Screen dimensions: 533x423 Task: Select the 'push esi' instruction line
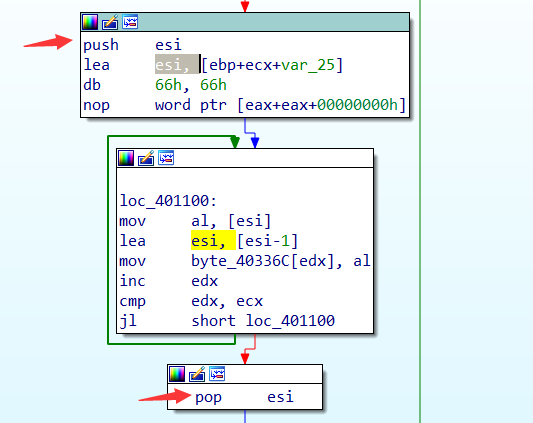coord(133,45)
